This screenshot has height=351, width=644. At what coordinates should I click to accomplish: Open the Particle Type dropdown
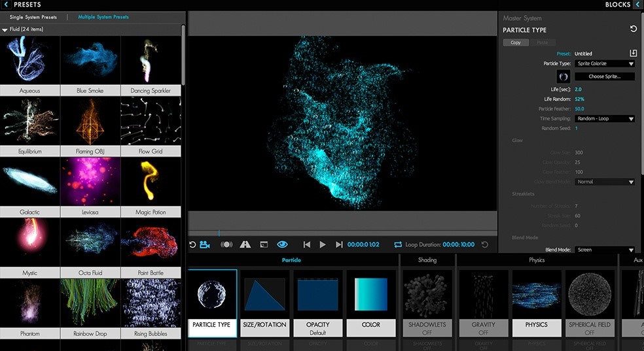[605, 64]
